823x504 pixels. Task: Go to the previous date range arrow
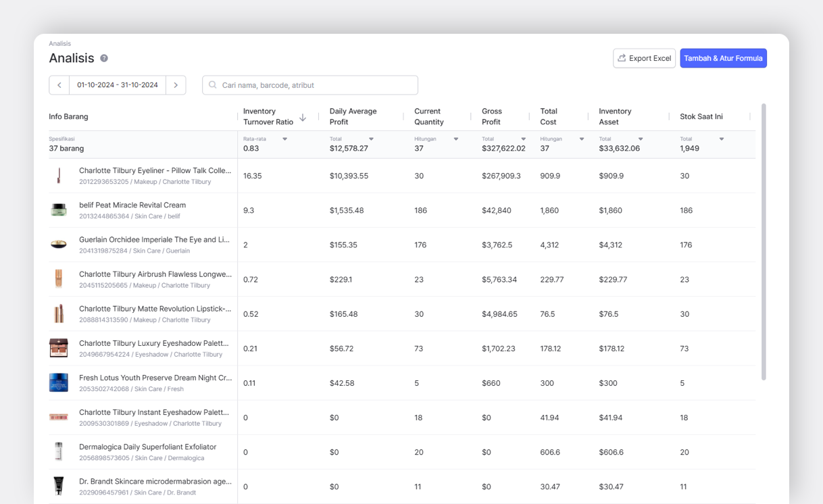(59, 85)
